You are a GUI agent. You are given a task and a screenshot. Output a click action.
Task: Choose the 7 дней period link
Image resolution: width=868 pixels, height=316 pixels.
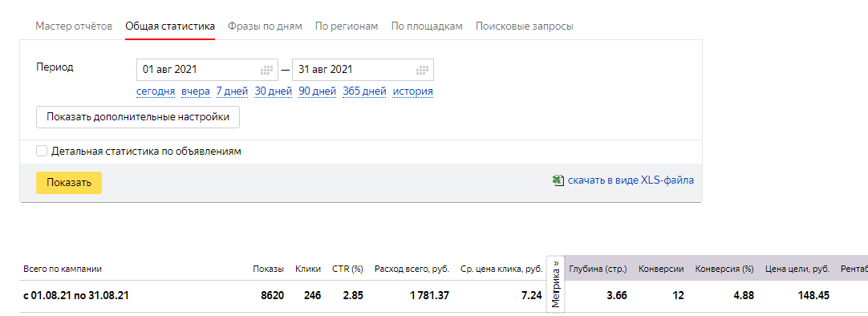[232, 91]
